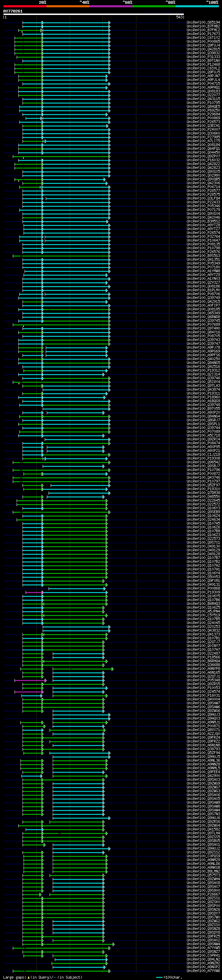Screen dimensions: 222x980
Task: Open hit UniRef100_B7FHB2
Action: [203, 26]
